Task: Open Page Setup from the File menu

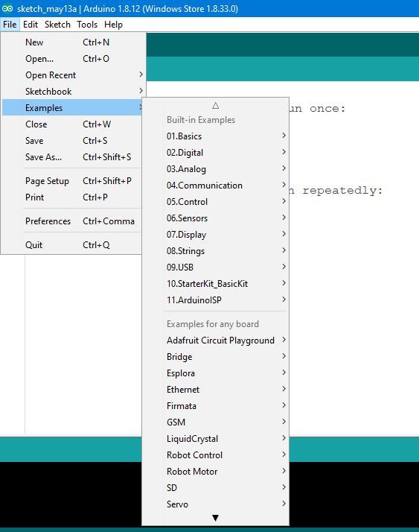Action: point(72,181)
